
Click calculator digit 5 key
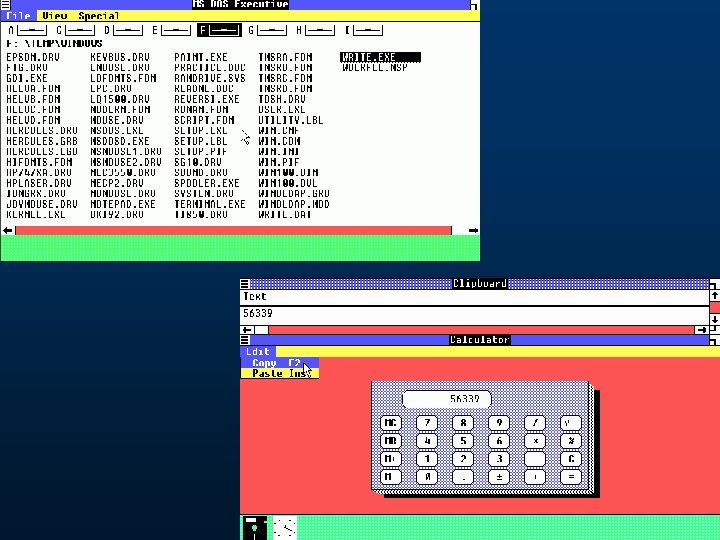coord(463,441)
